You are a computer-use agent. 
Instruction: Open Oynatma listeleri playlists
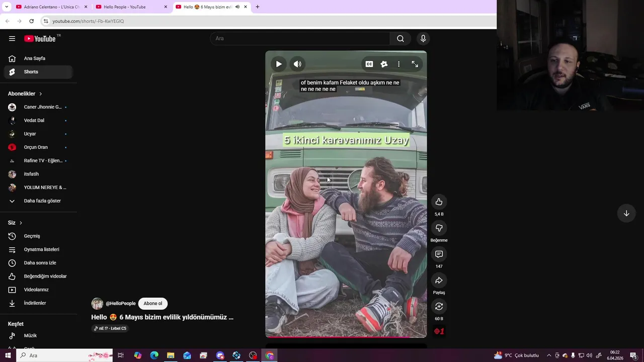click(x=38, y=249)
